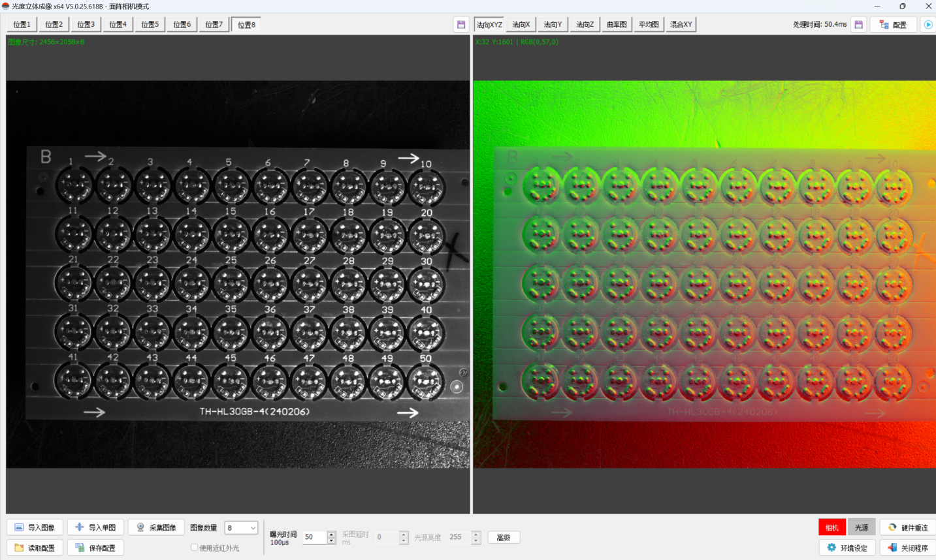Image resolution: width=936 pixels, height=560 pixels.
Task: Open 环境设定 environment settings
Action: 847,548
